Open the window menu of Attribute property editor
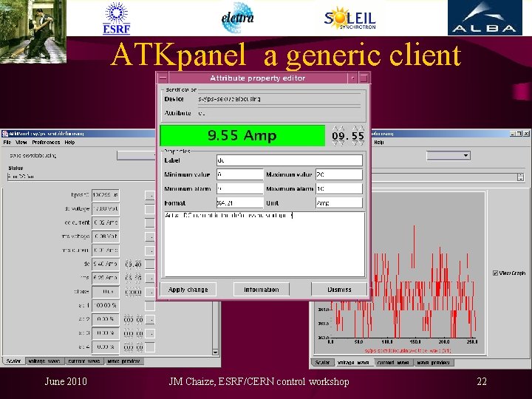The image size is (532, 399). point(163,78)
